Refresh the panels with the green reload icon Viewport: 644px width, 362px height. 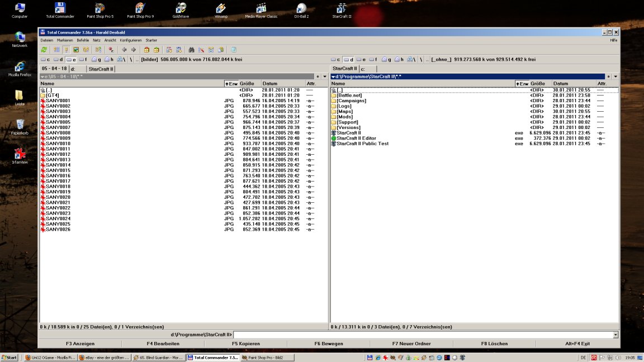point(44,50)
